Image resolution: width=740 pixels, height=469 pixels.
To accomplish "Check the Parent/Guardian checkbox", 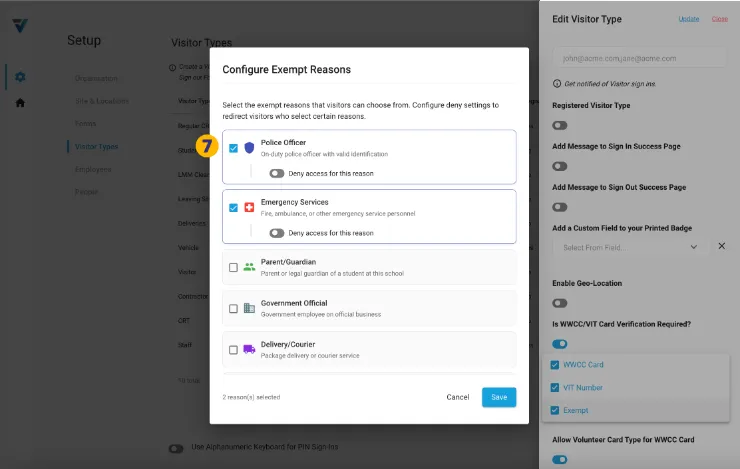I will coord(233,267).
